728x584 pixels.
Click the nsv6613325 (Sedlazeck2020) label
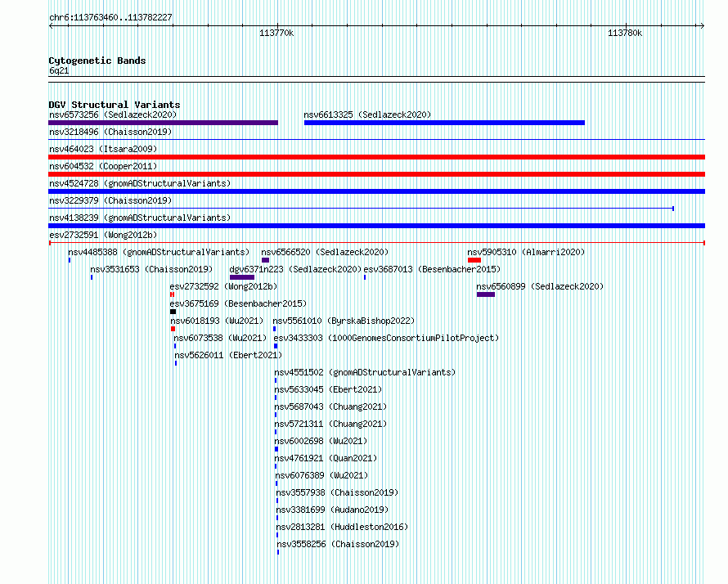point(367,115)
